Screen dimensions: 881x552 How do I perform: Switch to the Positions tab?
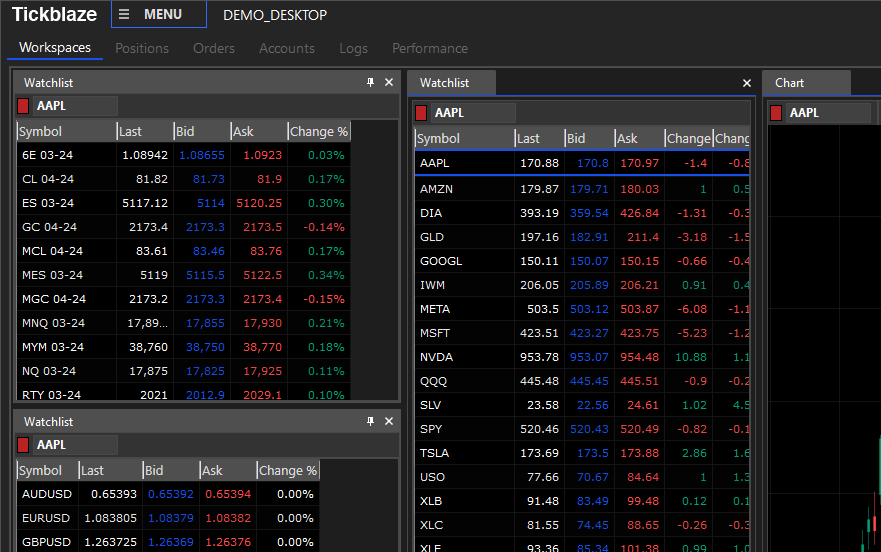(142, 48)
